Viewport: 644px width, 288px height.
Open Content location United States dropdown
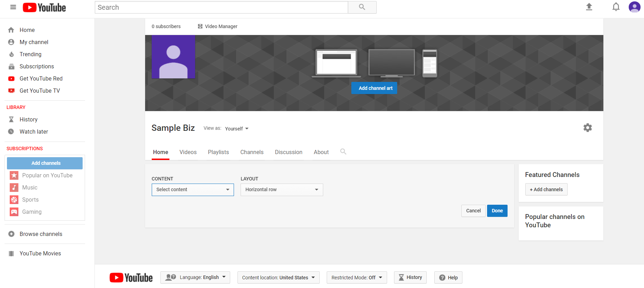pyautogui.click(x=278, y=278)
